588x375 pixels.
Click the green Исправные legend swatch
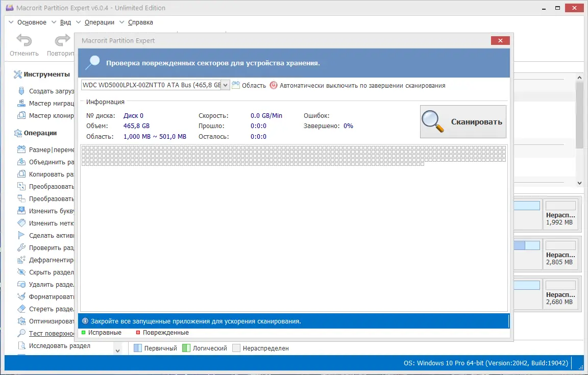pyautogui.click(x=84, y=332)
